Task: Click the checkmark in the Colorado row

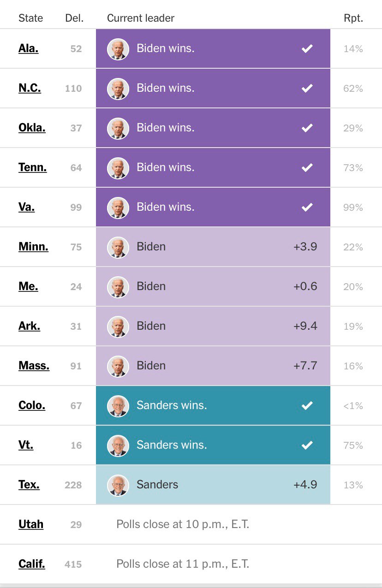Action: (x=307, y=406)
